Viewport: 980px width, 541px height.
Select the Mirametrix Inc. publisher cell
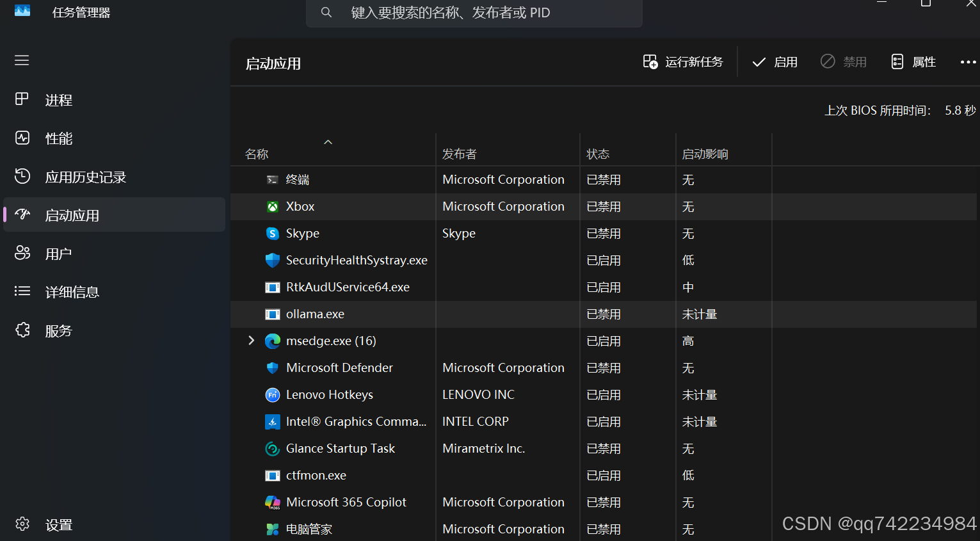484,449
